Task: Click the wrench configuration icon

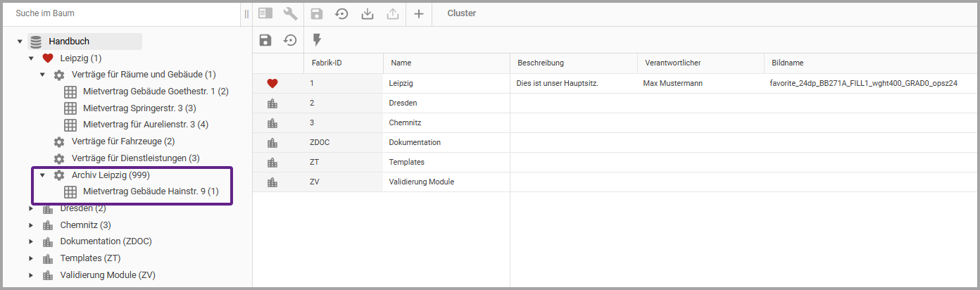Action: click(x=290, y=13)
